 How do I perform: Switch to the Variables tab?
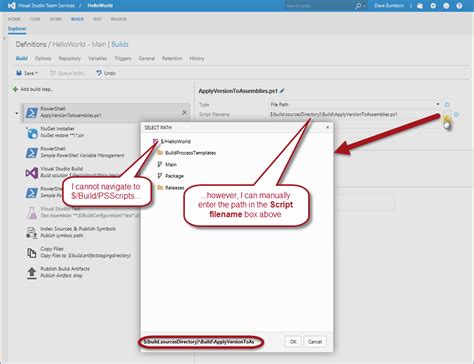97,58
